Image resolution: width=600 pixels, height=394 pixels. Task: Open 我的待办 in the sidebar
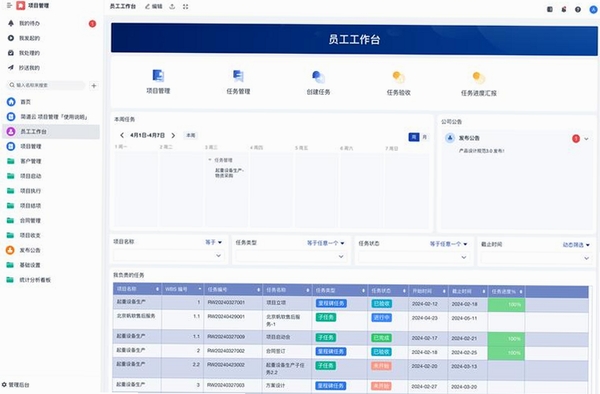click(29, 23)
